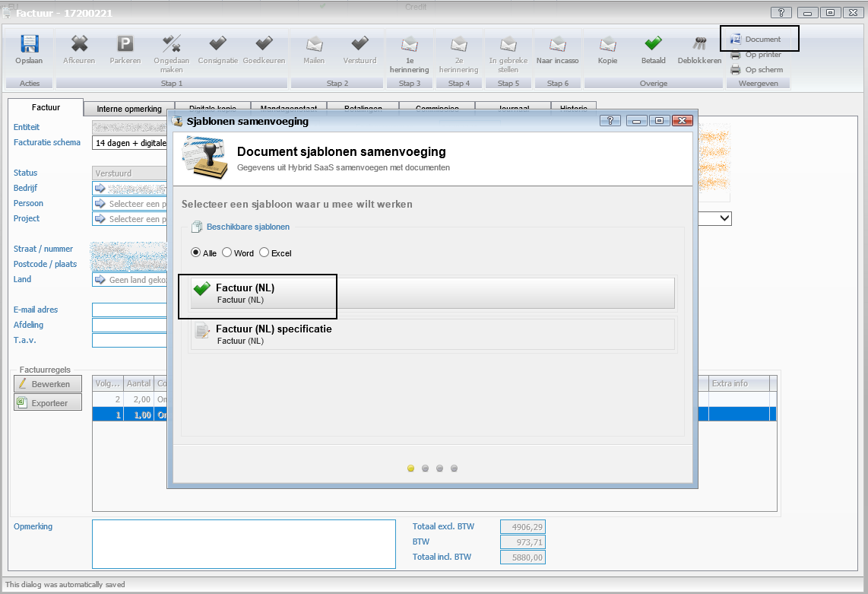Click the Deblokkeren keys icon
The image size is (868, 594).
point(699,45)
